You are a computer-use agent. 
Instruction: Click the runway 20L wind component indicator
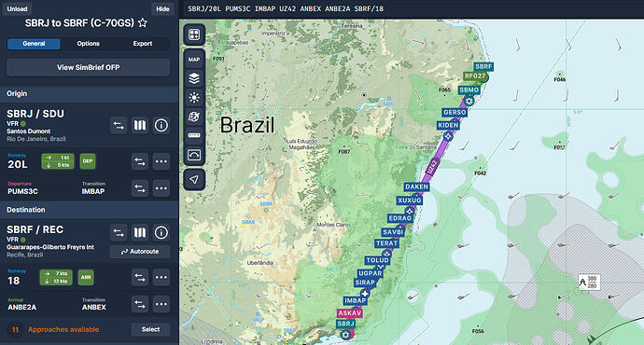58,161
